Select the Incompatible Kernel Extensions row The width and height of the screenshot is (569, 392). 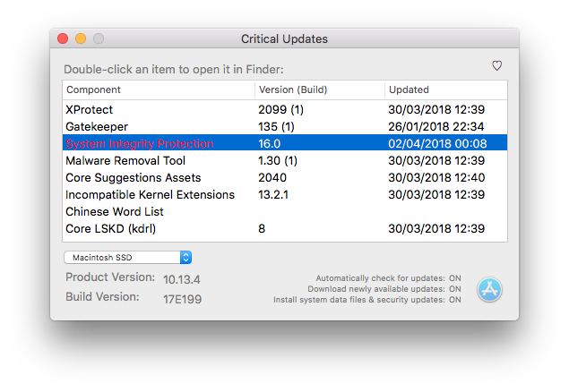[285, 194]
